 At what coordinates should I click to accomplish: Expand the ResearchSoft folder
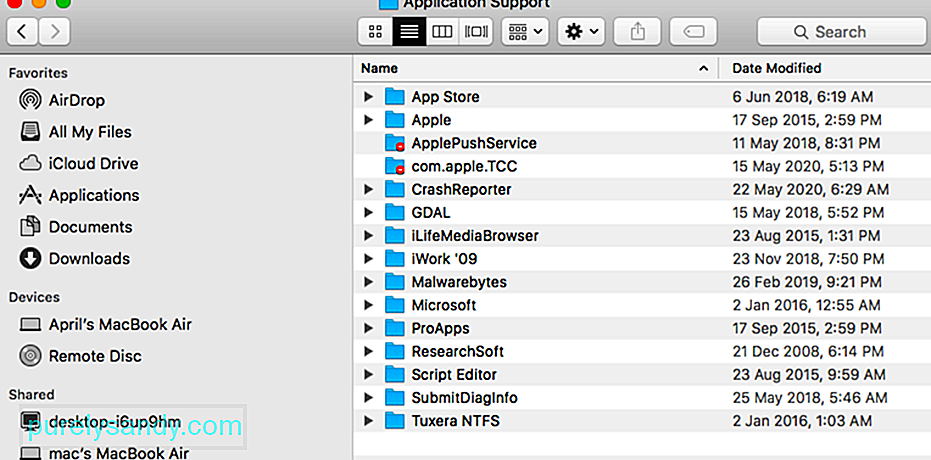369,351
